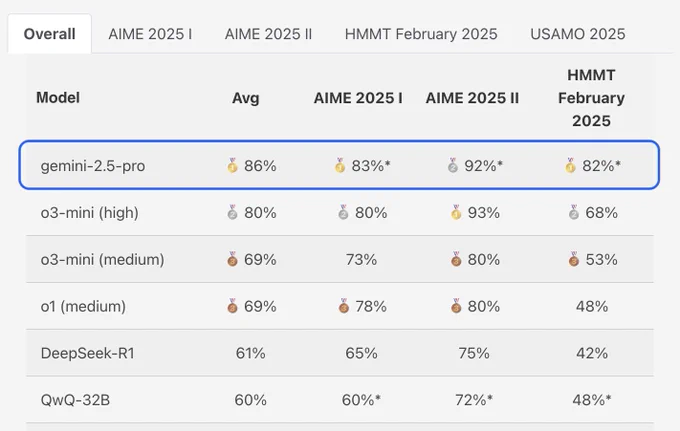The height and width of the screenshot is (431, 680).
Task: Click the Model column header
Action: click(x=58, y=98)
